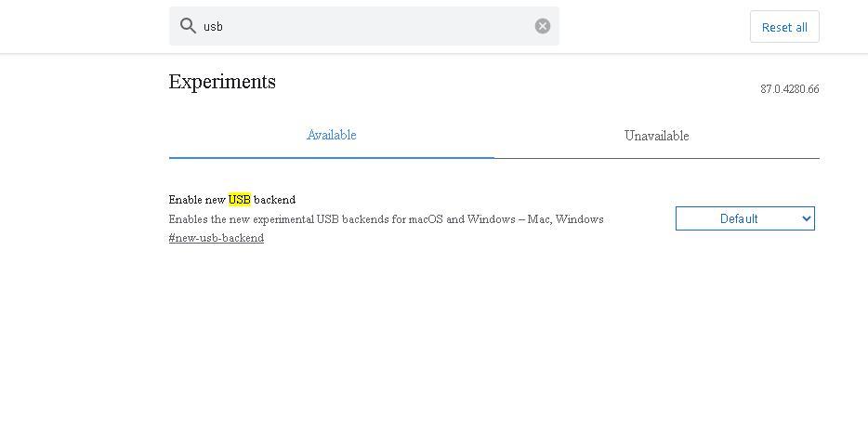The image size is (868, 422).
Task: Click the Reset all button
Action: pyautogui.click(x=784, y=27)
